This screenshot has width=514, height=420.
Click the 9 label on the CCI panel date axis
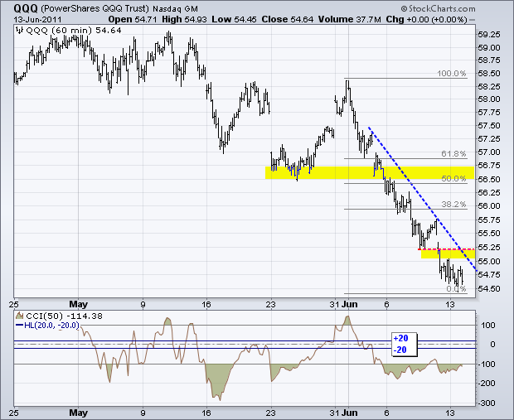pyautogui.click(x=143, y=413)
